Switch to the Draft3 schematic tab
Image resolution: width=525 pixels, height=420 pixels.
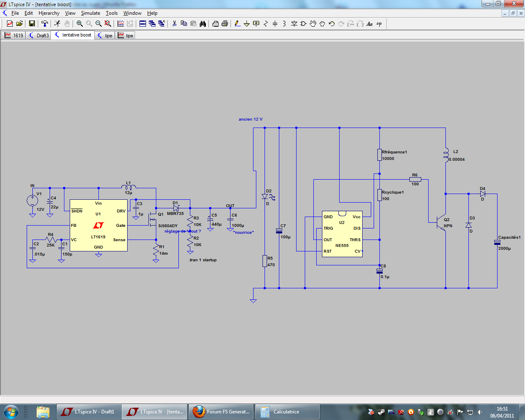click(x=39, y=36)
